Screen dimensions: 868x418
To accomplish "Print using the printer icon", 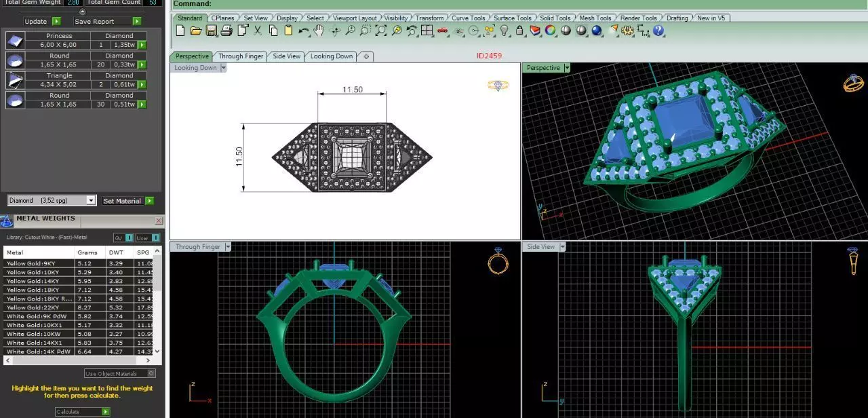I will [226, 31].
